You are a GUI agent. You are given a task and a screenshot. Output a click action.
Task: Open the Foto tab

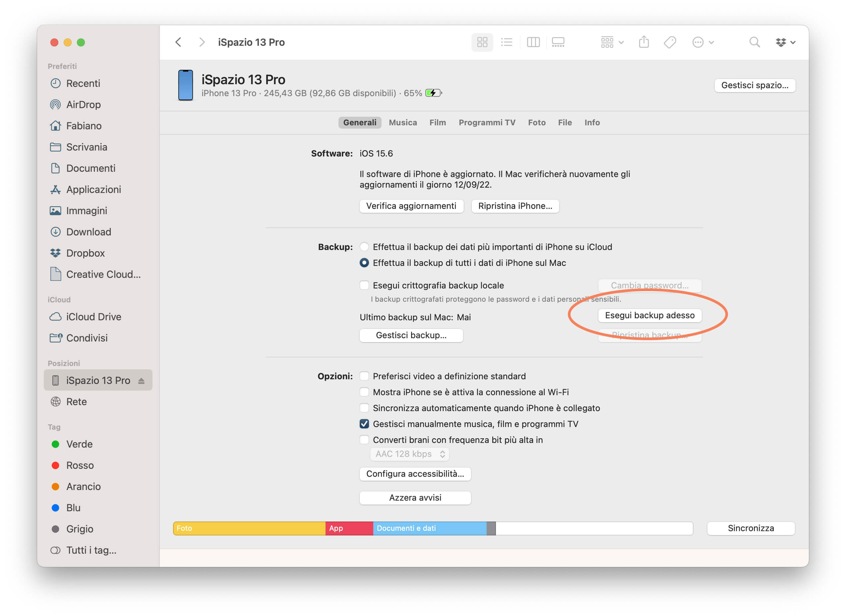click(x=536, y=123)
